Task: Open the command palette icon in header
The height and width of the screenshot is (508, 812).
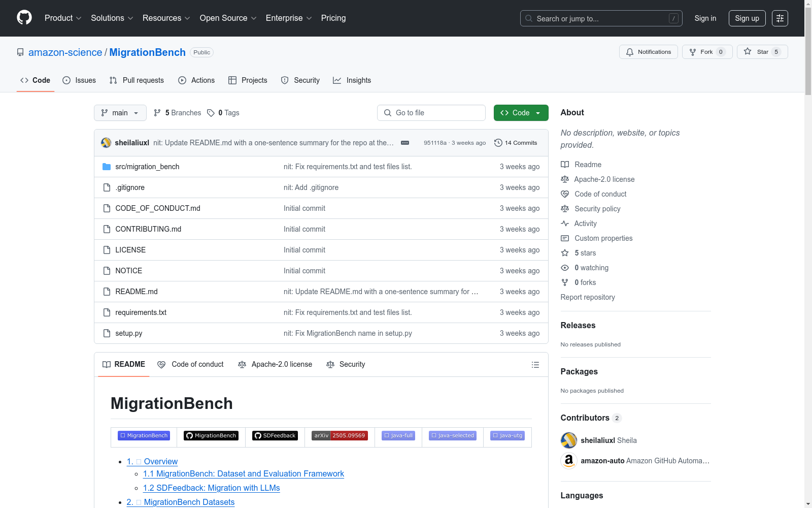Action: 780,18
